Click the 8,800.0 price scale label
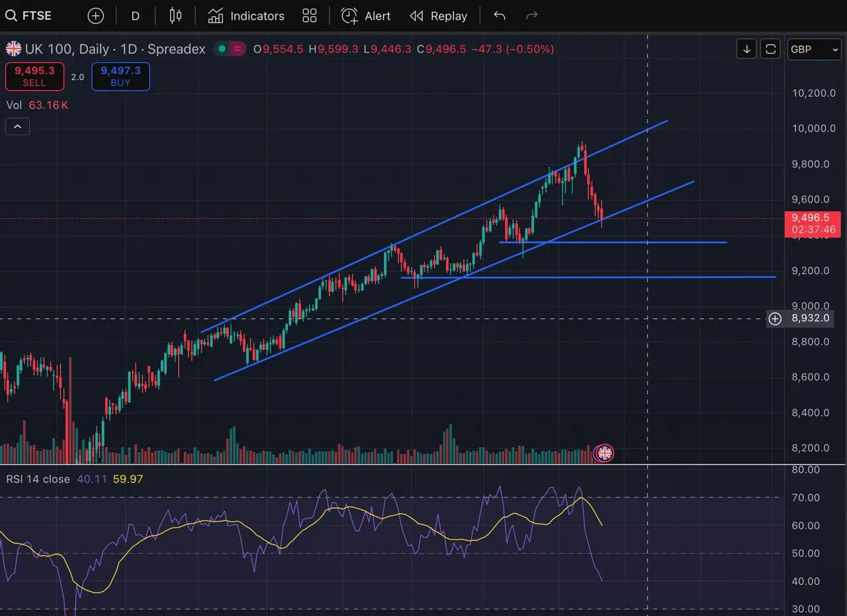 pos(811,341)
